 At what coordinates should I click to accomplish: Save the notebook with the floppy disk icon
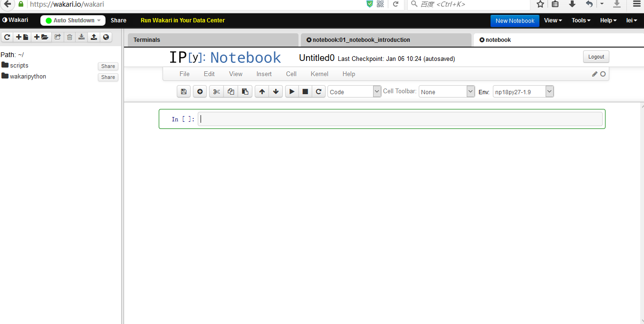[184, 91]
